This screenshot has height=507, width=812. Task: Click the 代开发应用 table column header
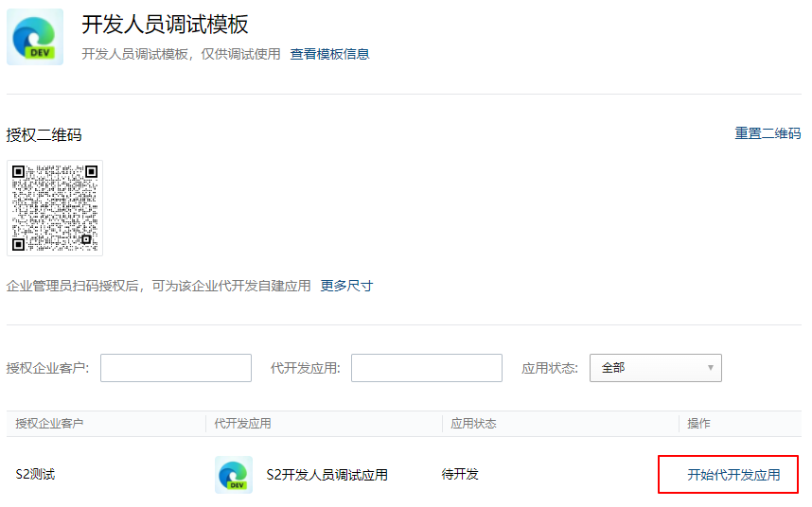pyautogui.click(x=242, y=424)
